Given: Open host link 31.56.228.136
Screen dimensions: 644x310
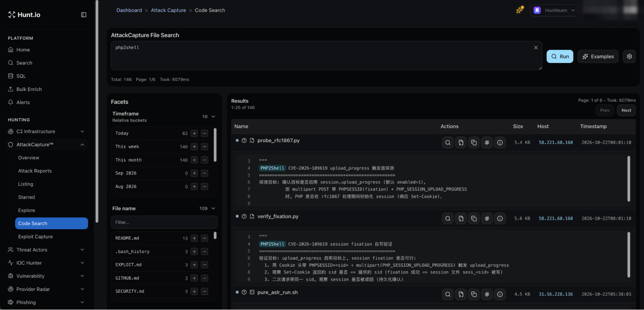Looking at the screenshot, I should click(555, 295).
